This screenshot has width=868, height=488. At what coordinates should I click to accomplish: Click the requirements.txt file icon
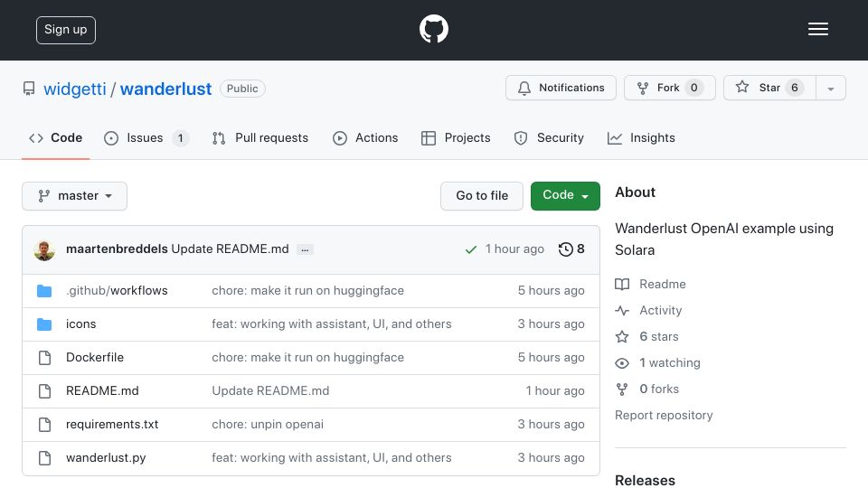click(x=44, y=425)
